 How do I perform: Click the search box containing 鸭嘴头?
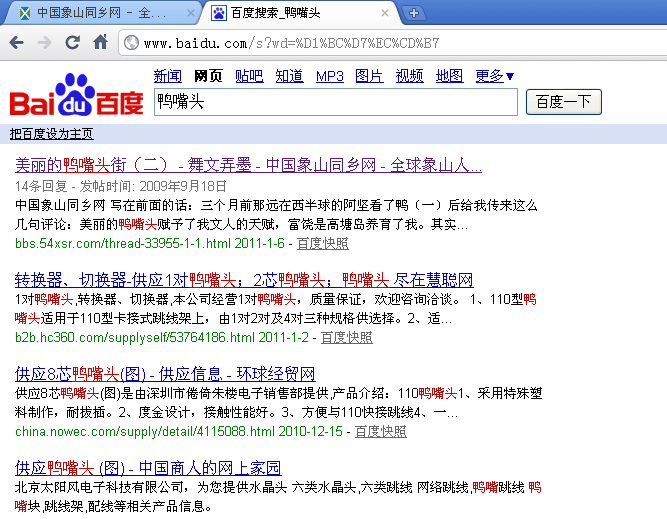click(336, 102)
